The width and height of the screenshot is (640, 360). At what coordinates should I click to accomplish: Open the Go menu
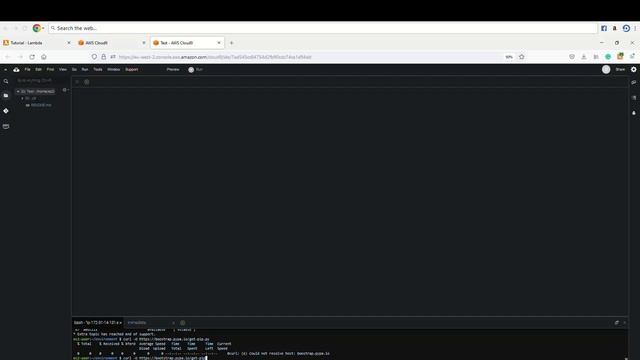click(x=74, y=69)
